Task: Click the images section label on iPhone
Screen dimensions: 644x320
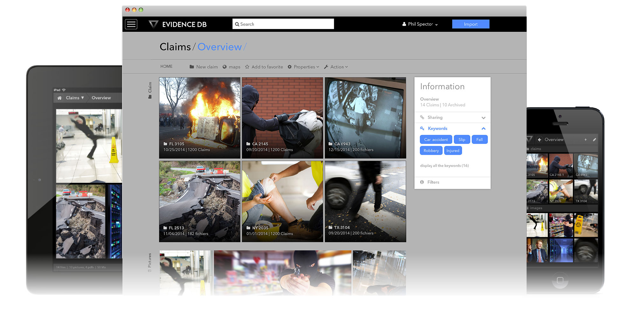Action: [x=536, y=208]
